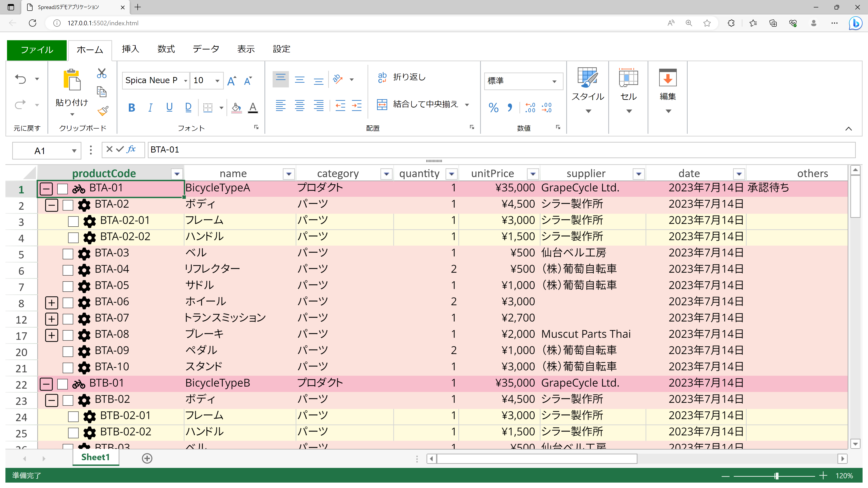Apply comma number style
868x488 pixels.
coord(510,108)
